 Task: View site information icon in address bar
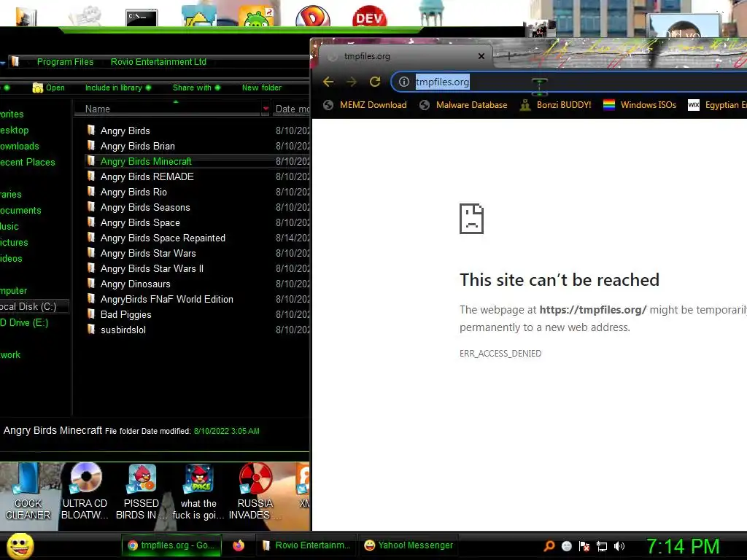click(404, 82)
